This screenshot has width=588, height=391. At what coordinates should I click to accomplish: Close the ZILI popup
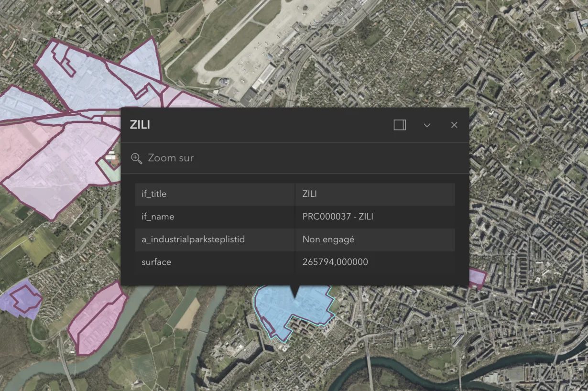[x=454, y=125]
